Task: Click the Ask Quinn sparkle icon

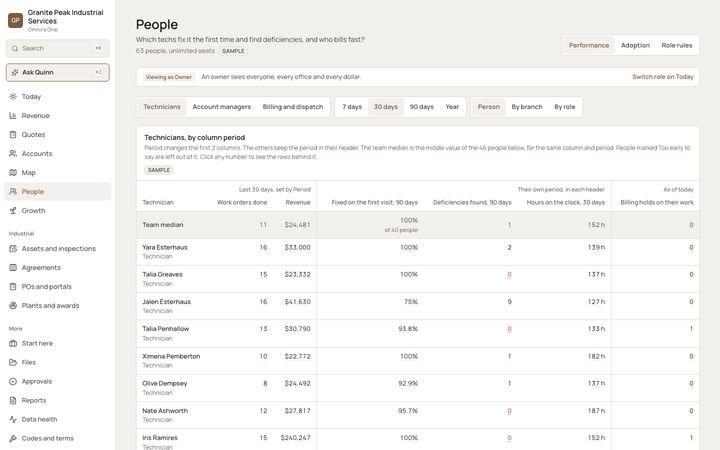Action: coord(15,72)
